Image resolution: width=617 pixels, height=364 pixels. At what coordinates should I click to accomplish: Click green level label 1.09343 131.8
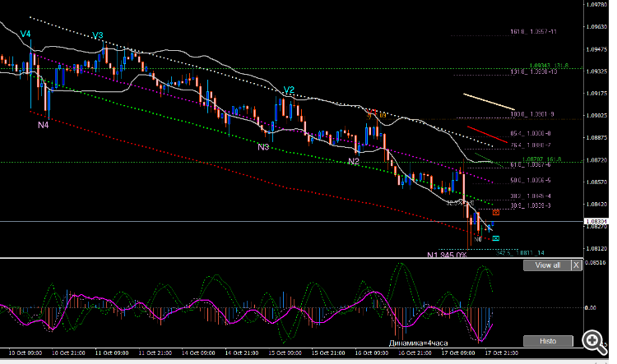[x=549, y=66]
